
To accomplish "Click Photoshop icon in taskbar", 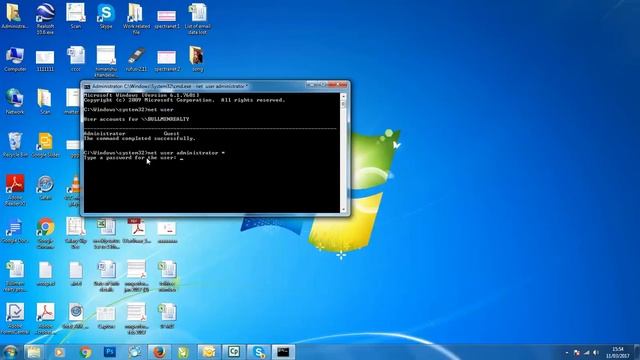I will (110, 352).
